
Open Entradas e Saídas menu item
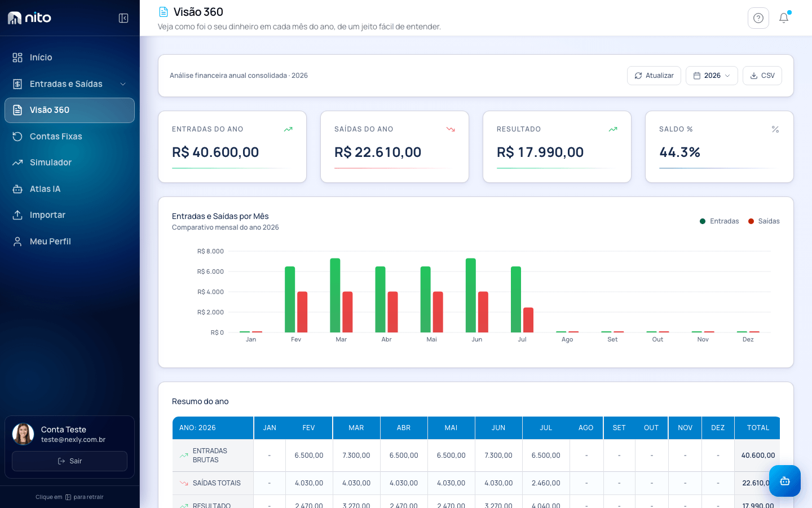tap(69, 84)
